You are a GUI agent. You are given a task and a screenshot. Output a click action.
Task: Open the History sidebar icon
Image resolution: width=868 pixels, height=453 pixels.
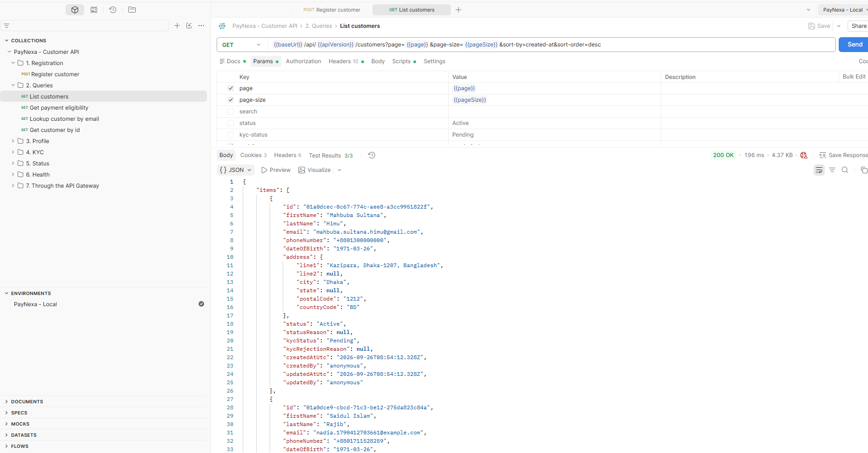point(113,10)
